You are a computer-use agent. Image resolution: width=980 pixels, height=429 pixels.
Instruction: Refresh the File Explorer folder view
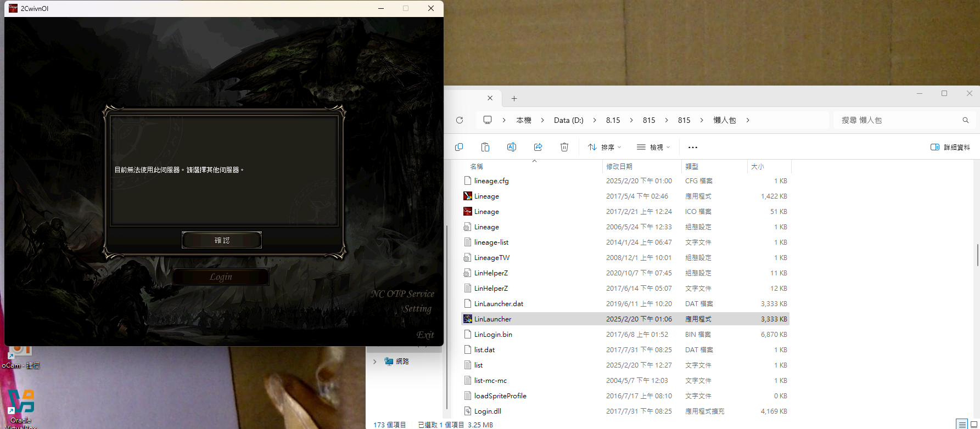[x=460, y=120]
